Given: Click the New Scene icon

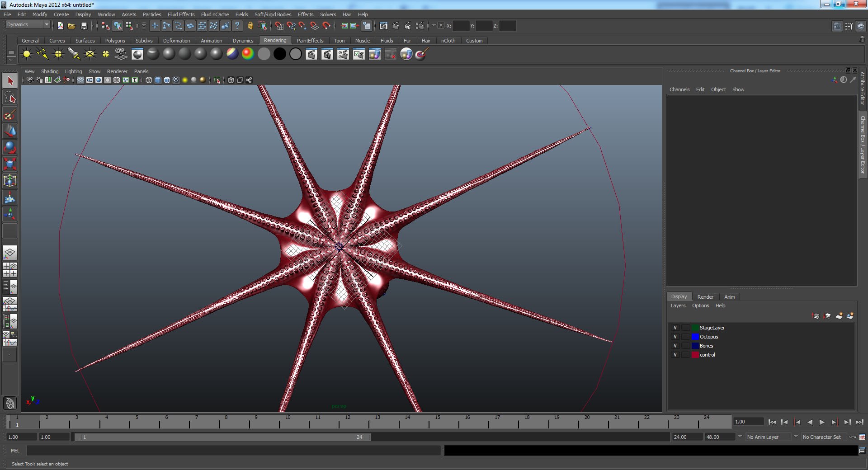Looking at the screenshot, I should pos(60,26).
